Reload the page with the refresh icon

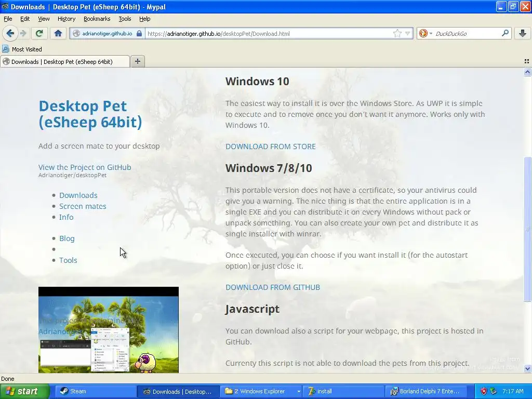39,33
